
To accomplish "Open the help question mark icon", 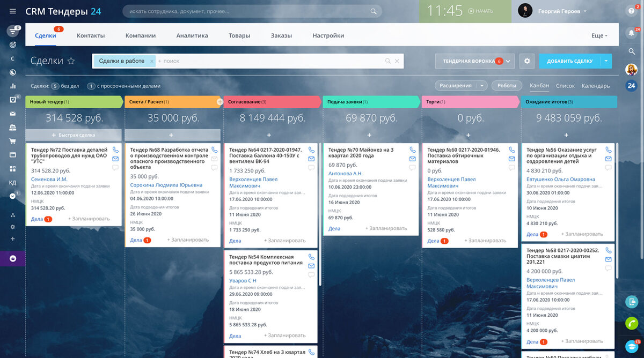I will coord(631,11).
